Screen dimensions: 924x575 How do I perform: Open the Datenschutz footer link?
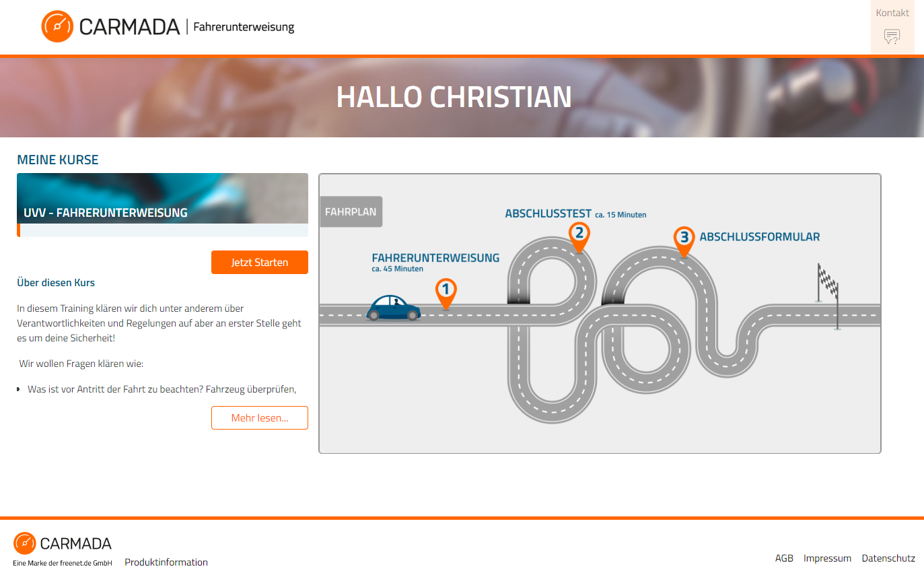pos(888,558)
